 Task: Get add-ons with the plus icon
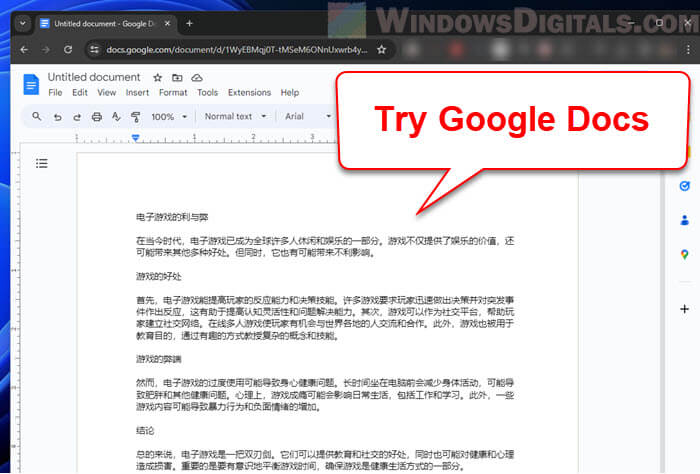click(684, 309)
